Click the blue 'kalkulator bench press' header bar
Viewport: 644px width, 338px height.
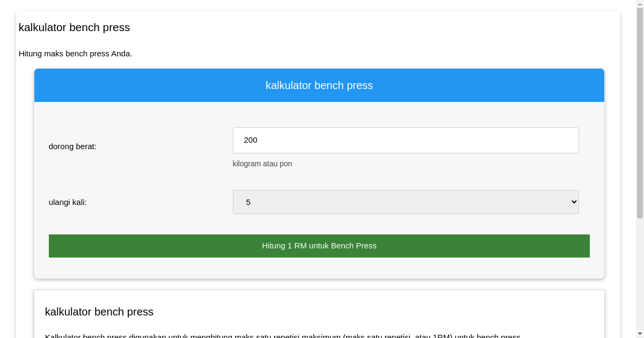point(319,85)
